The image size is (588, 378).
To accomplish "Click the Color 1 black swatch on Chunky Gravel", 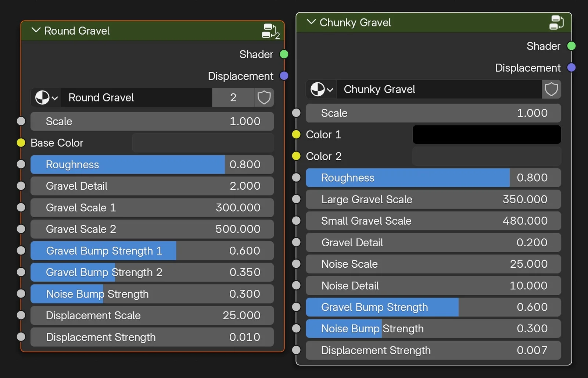I will coord(486,135).
